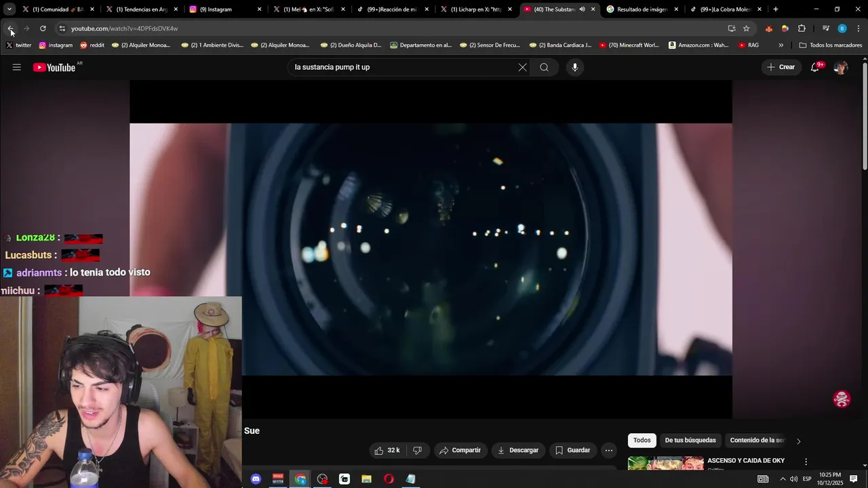
Task: Open options for Ascenso y Caida de Oky
Action: click(x=806, y=462)
